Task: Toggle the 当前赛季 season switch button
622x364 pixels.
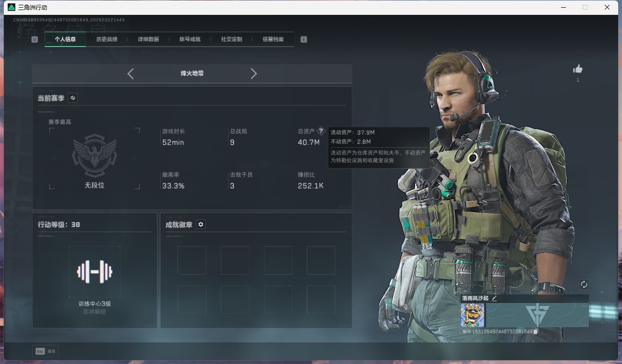Action: [x=72, y=98]
